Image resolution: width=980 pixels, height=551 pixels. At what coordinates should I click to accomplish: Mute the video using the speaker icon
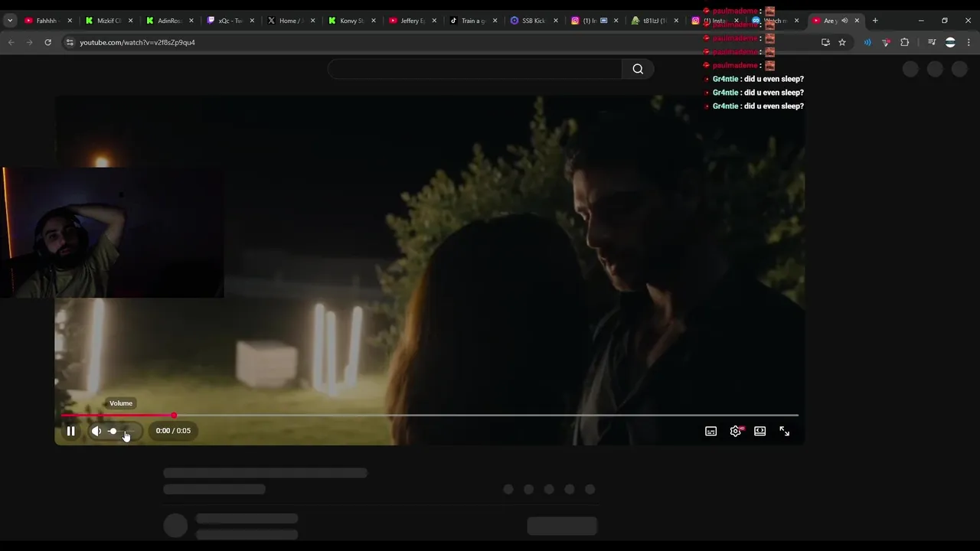[x=96, y=431]
